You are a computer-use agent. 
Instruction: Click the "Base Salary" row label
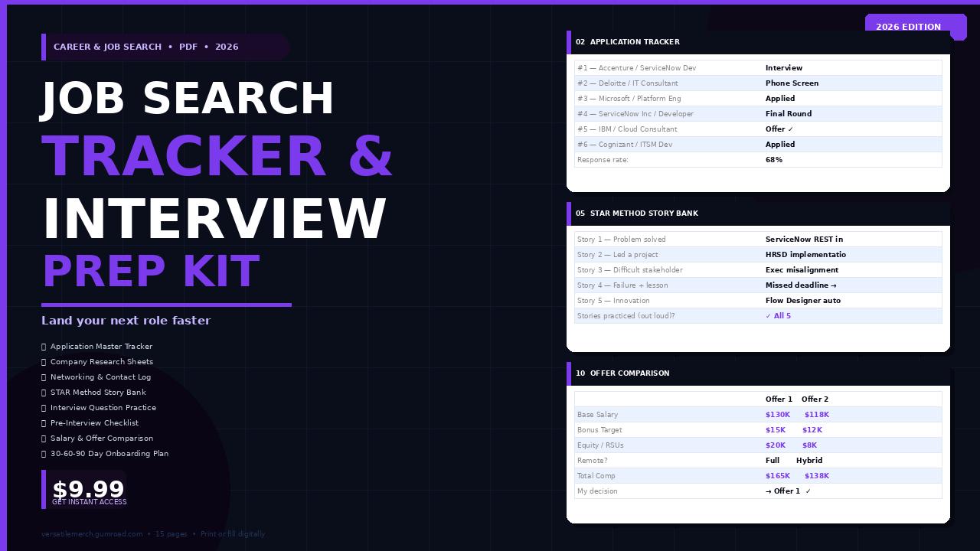coord(597,415)
